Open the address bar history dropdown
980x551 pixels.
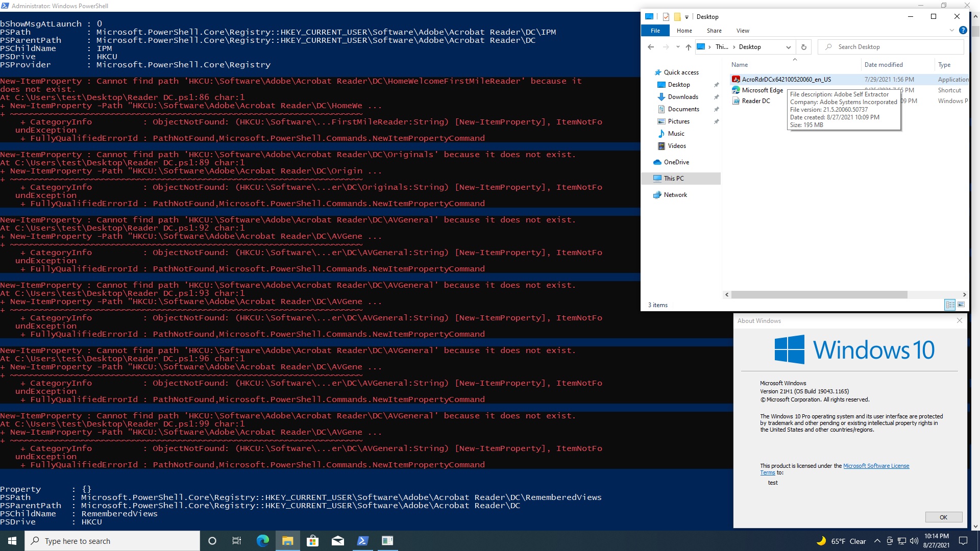(x=789, y=47)
